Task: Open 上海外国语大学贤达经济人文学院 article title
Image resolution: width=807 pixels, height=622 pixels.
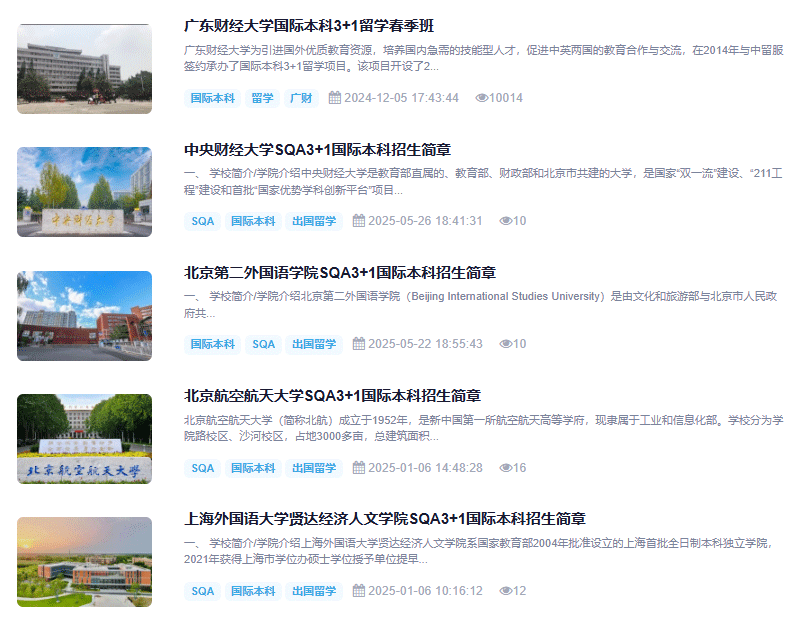Action: 385,519
